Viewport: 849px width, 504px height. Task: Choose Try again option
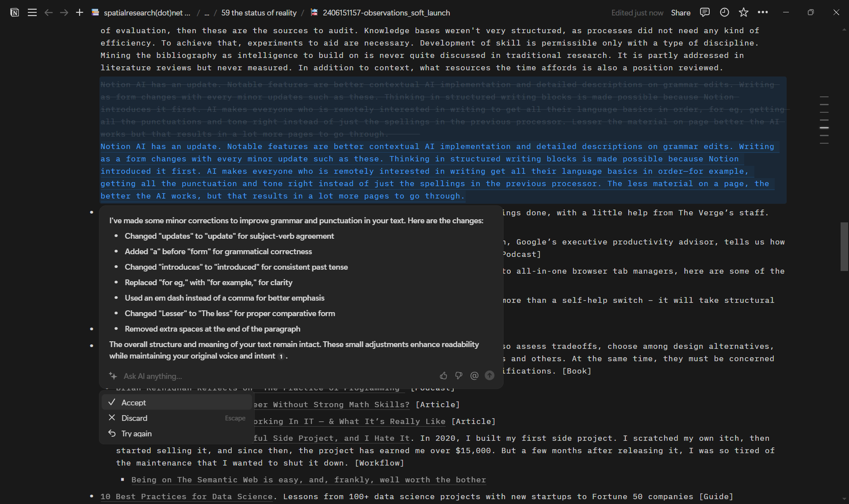pos(177,434)
